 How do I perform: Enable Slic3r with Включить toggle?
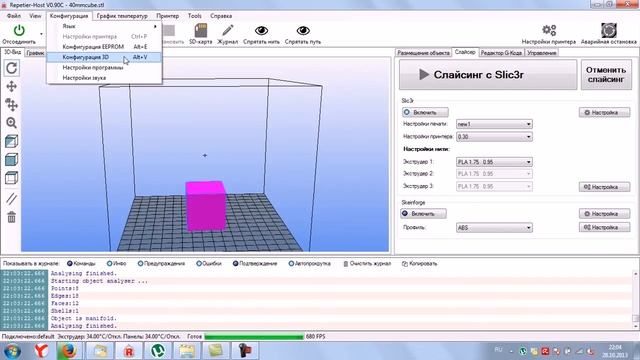tap(425, 112)
